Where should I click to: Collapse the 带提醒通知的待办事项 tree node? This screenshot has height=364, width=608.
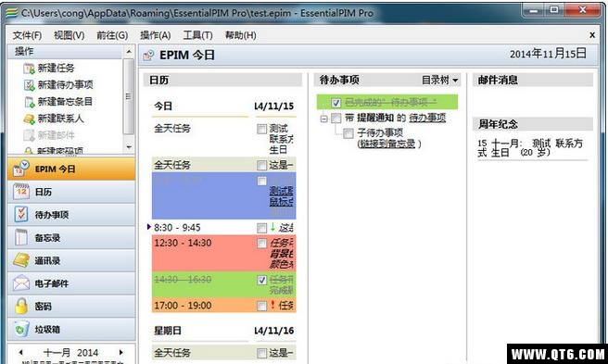click(x=323, y=119)
